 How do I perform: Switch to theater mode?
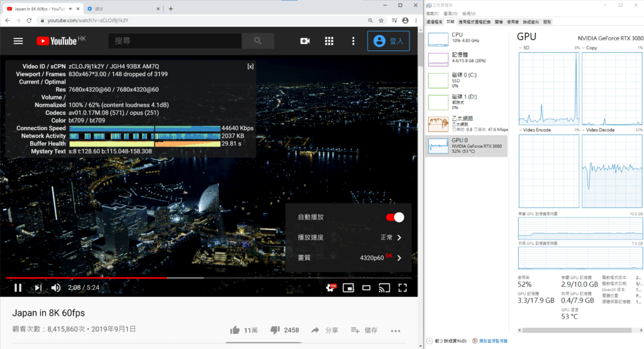point(367,288)
